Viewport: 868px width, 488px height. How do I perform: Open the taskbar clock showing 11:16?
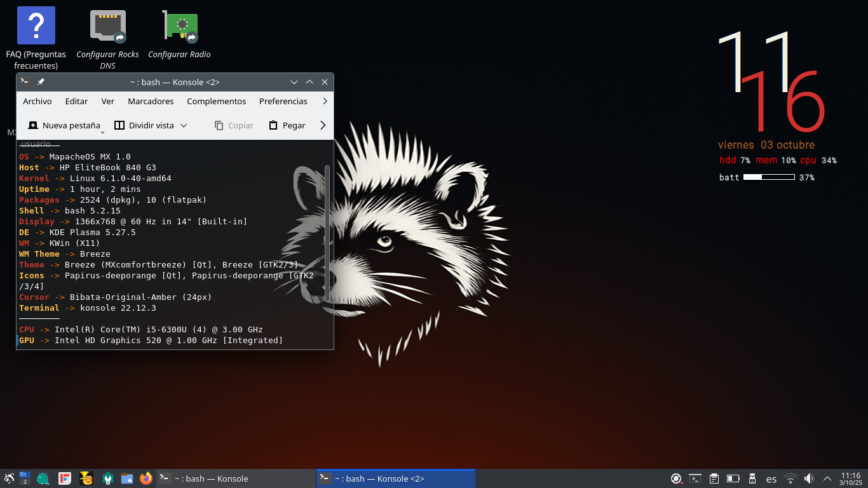click(x=851, y=478)
